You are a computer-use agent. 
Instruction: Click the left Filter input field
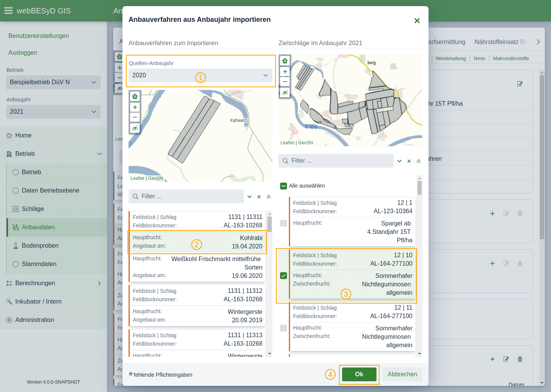(186, 196)
